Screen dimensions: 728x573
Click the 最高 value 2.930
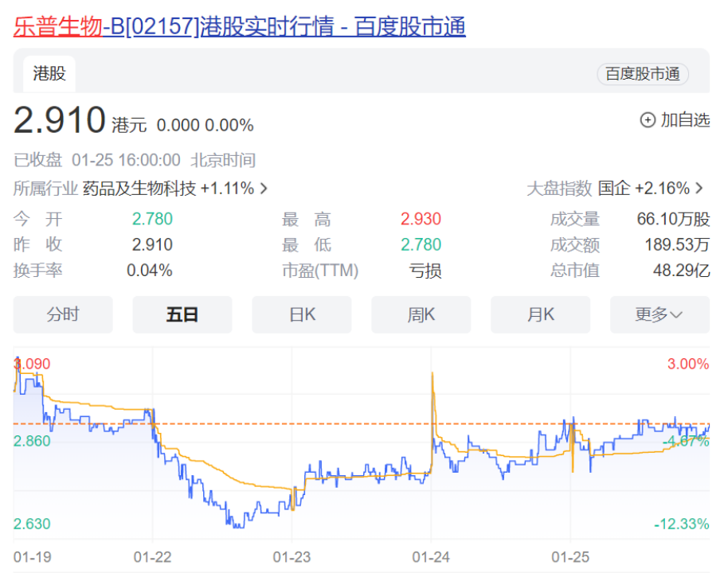click(x=421, y=219)
